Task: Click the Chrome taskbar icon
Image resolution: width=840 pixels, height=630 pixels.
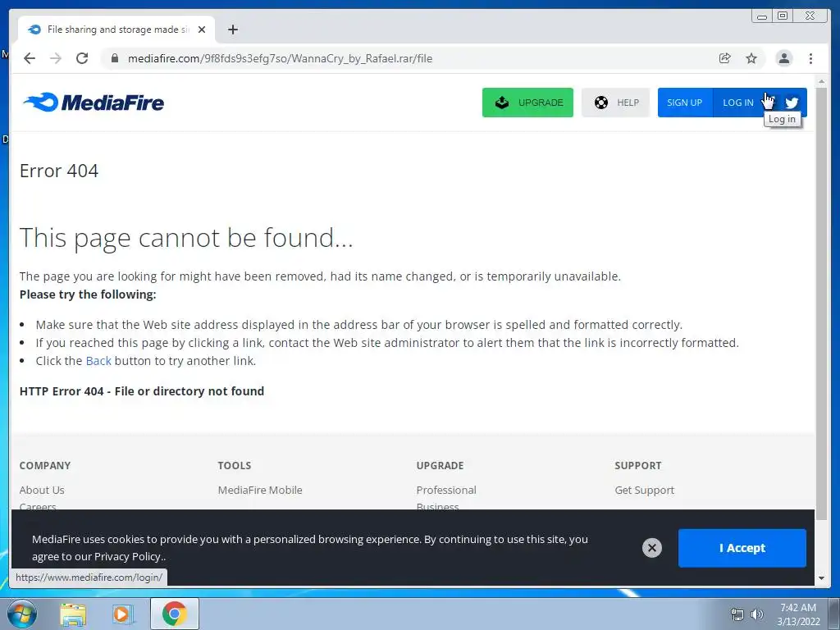Action: [174, 614]
